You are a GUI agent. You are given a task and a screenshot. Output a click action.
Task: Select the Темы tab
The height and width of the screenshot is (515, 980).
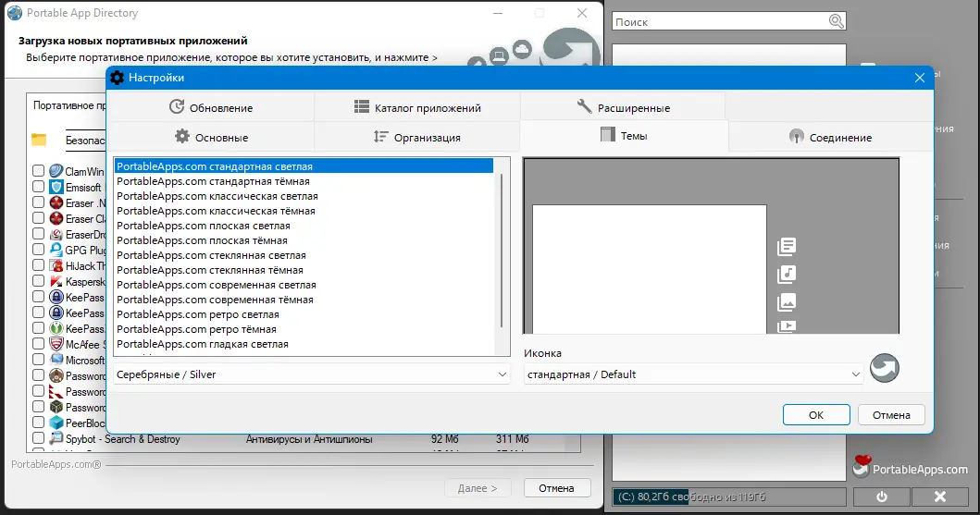[x=624, y=136]
